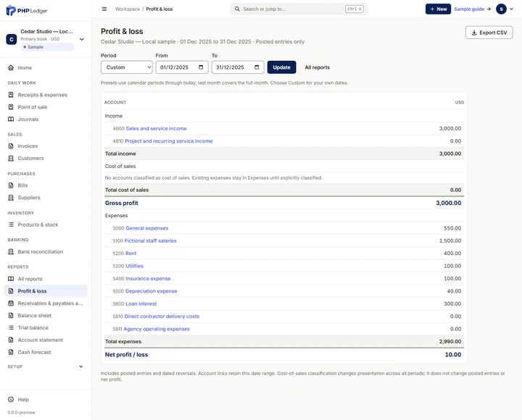The width and height of the screenshot is (522, 420).
Task: Click the Bank reconciliation icon
Action: pos(11,252)
